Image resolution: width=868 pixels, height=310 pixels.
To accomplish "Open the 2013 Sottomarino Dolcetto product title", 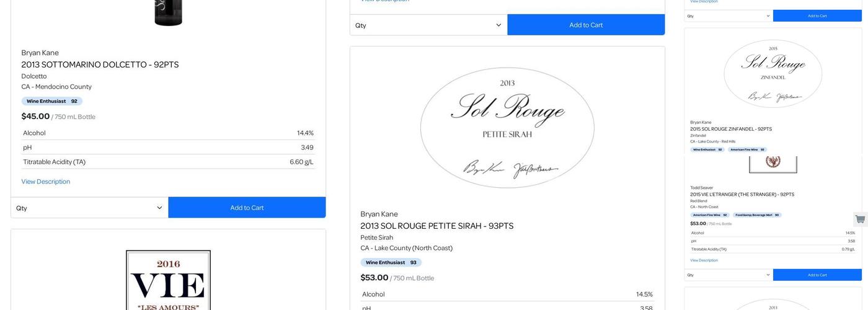I will click(100, 64).
